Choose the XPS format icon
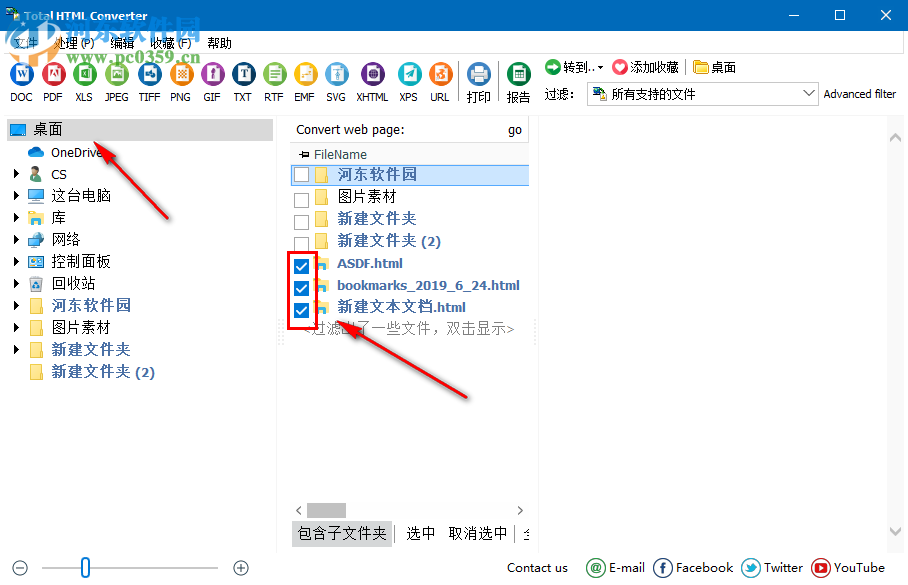 click(409, 74)
